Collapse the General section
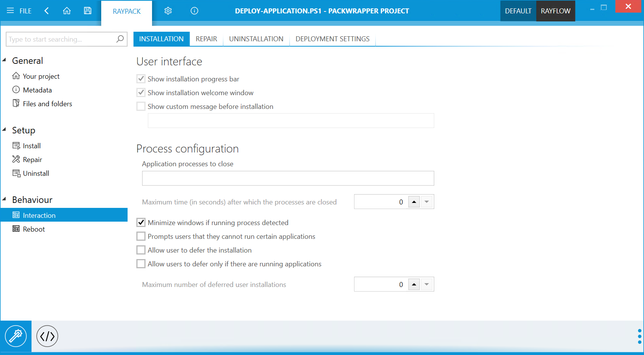Image resolution: width=644 pixels, height=355 pixels. pyautogui.click(x=5, y=60)
